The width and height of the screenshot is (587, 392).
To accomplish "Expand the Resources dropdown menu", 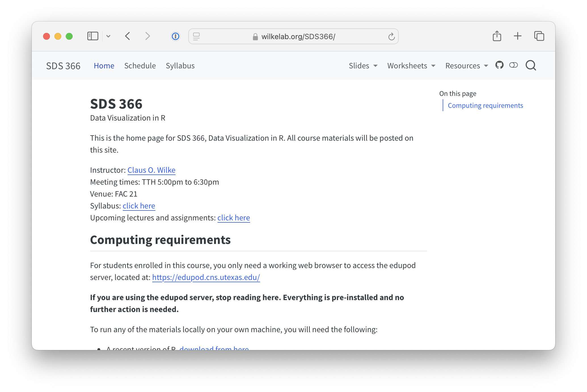I will coord(466,66).
